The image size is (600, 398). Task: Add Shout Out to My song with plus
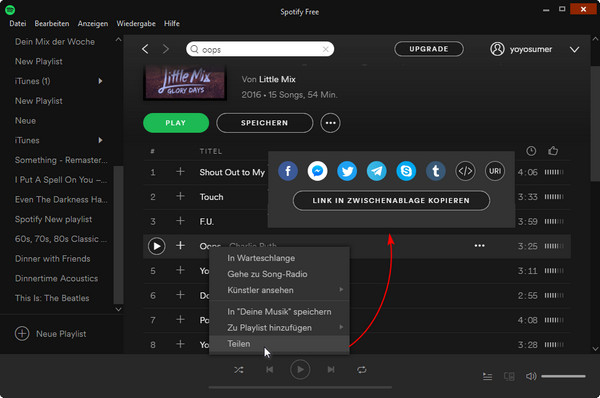(x=180, y=172)
